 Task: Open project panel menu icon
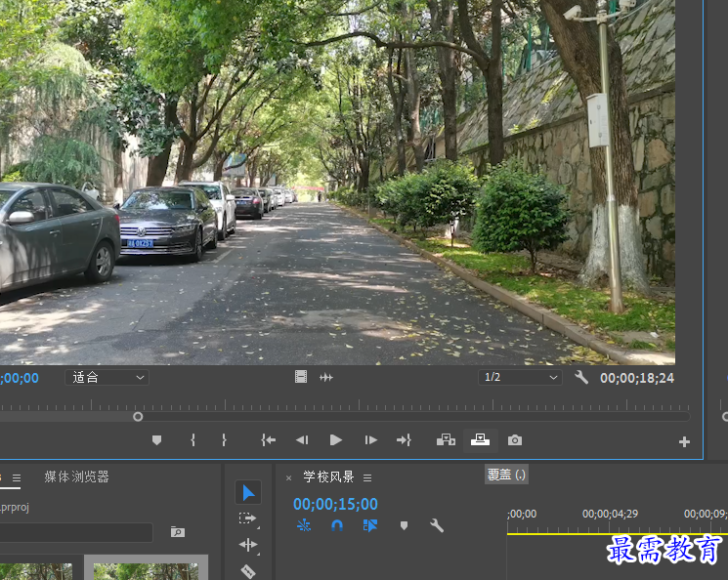[17, 477]
